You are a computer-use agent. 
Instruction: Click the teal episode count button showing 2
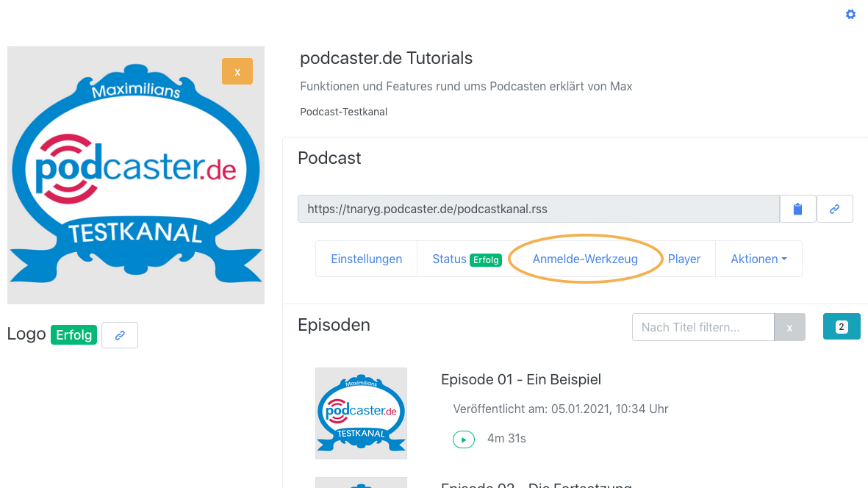[x=842, y=326]
